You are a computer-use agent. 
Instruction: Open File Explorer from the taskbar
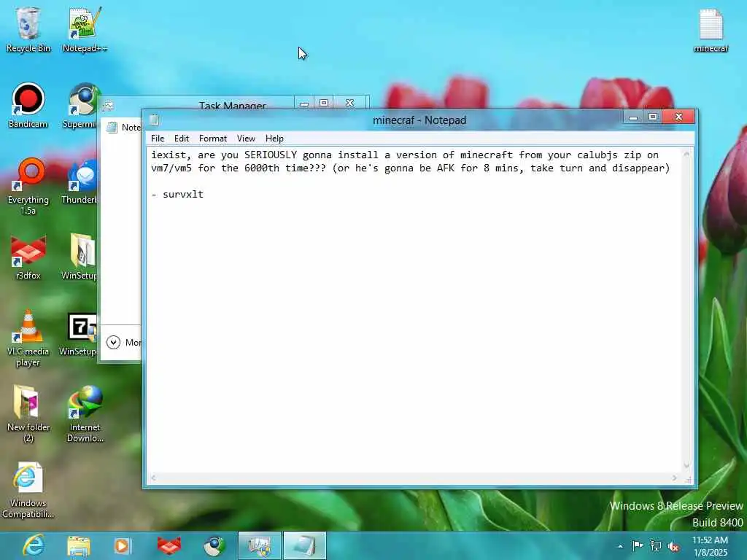(x=79, y=545)
